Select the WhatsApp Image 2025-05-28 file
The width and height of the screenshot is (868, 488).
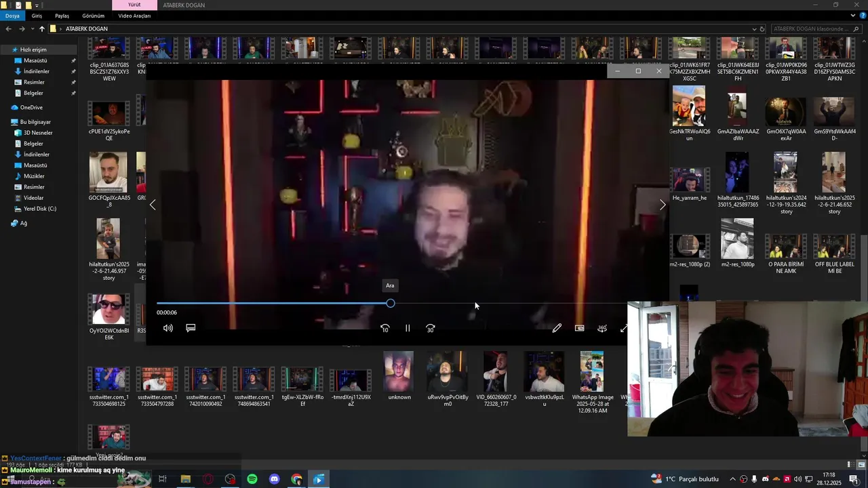point(591,381)
